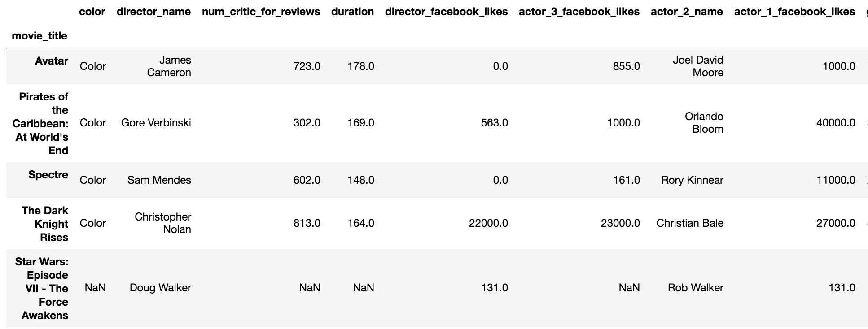Image resolution: width=868 pixels, height=329 pixels.
Task: Click the 40000.0 actor likes cell
Action: tap(836, 123)
